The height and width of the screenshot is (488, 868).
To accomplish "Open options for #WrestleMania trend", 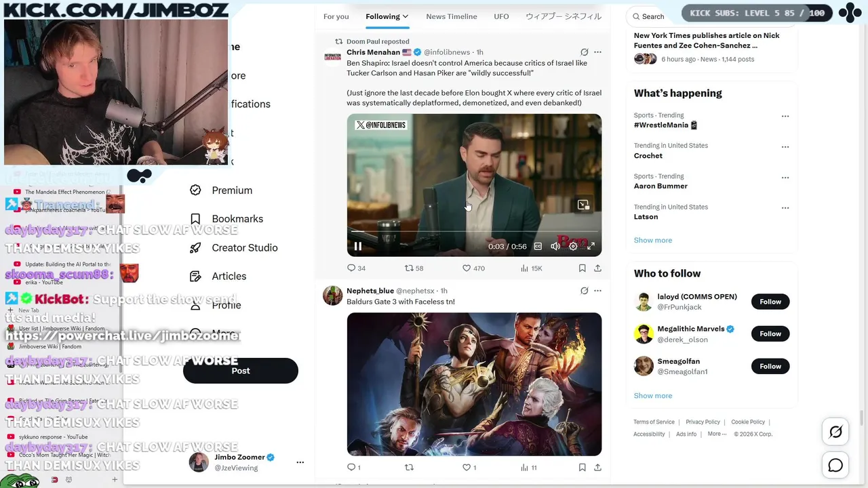I will coord(785,117).
